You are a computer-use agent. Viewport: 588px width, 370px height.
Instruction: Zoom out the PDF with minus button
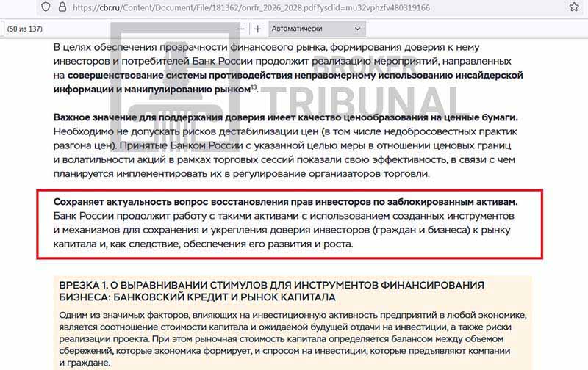tap(241, 29)
